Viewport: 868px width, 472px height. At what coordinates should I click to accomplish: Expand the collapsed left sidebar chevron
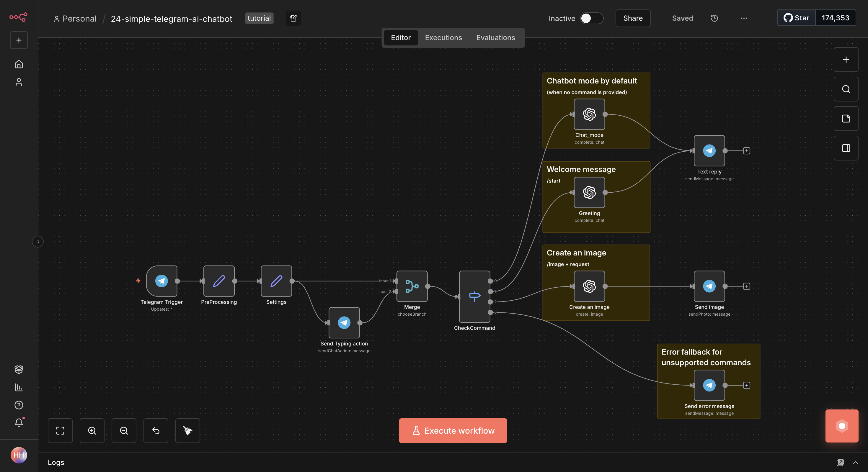tap(38, 241)
